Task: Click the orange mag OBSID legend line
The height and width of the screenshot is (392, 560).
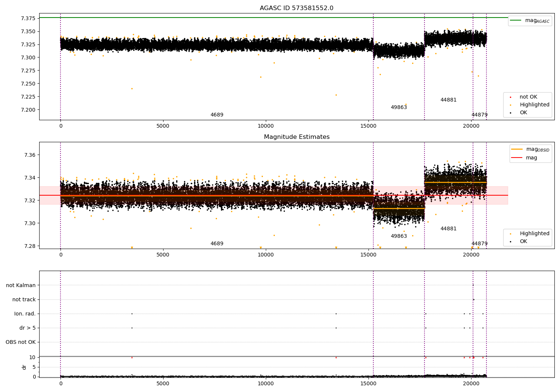Action: pyautogui.click(x=517, y=149)
